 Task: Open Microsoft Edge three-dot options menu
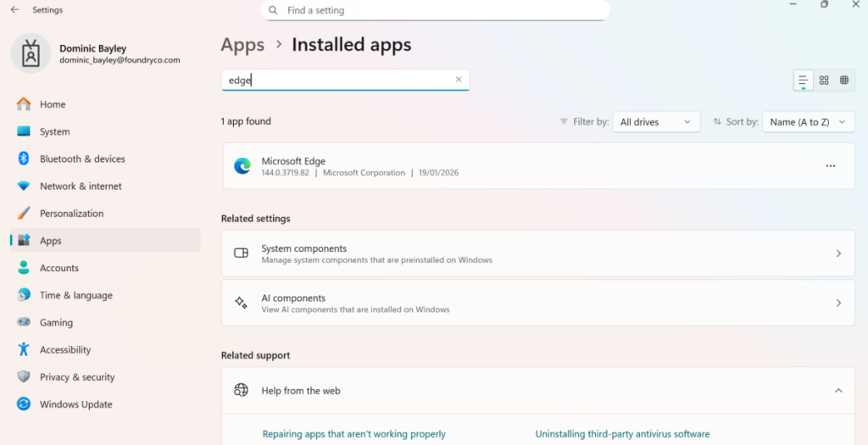tap(830, 166)
